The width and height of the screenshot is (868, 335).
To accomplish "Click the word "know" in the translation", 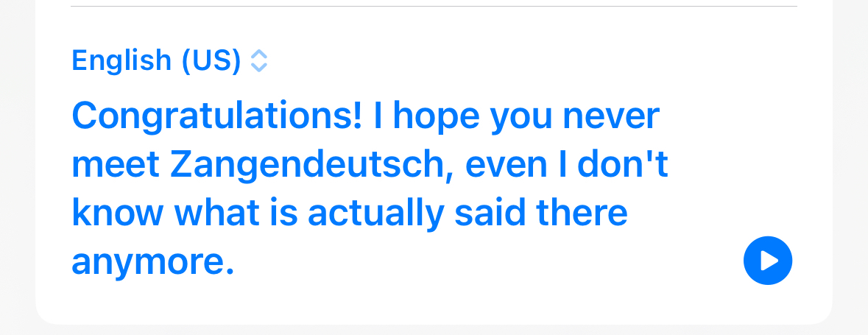I will click(x=118, y=214).
